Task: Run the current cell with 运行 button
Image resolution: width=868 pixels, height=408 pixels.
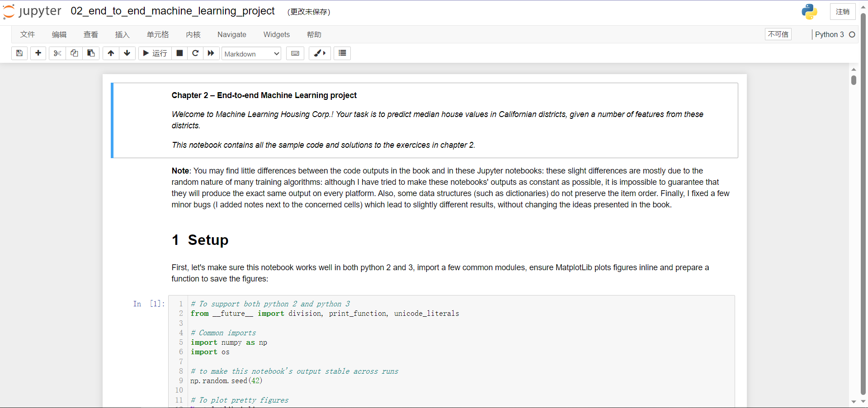Action: [x=155, y=53]
